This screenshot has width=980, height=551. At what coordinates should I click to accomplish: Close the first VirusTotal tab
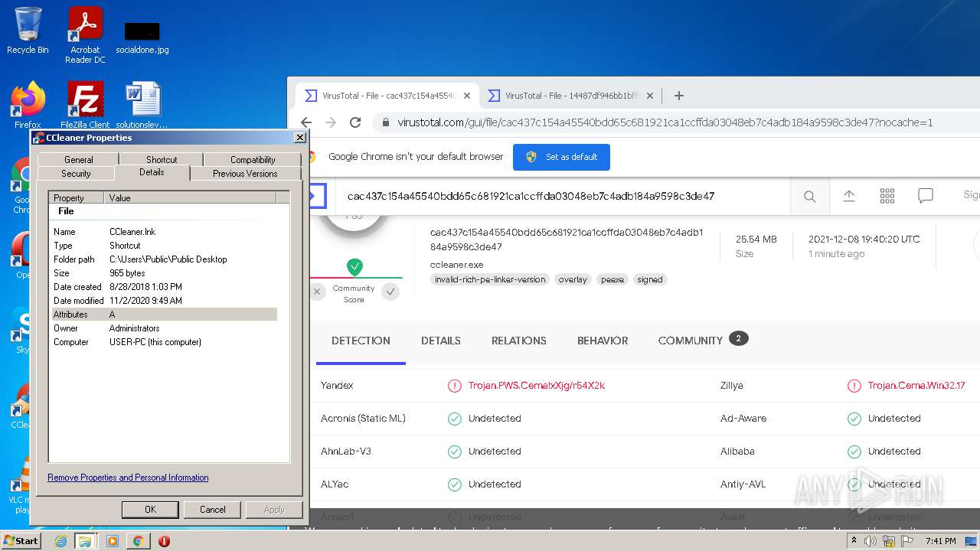(467, 96)
